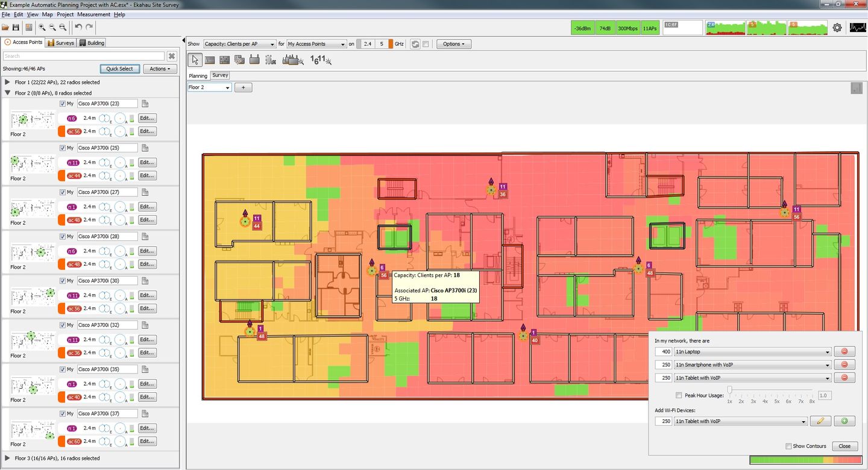Enable the Peak Hour Usage checkbox
This screenshot has height=470, width=868.
pyautogui.click(x=679, y=395)
